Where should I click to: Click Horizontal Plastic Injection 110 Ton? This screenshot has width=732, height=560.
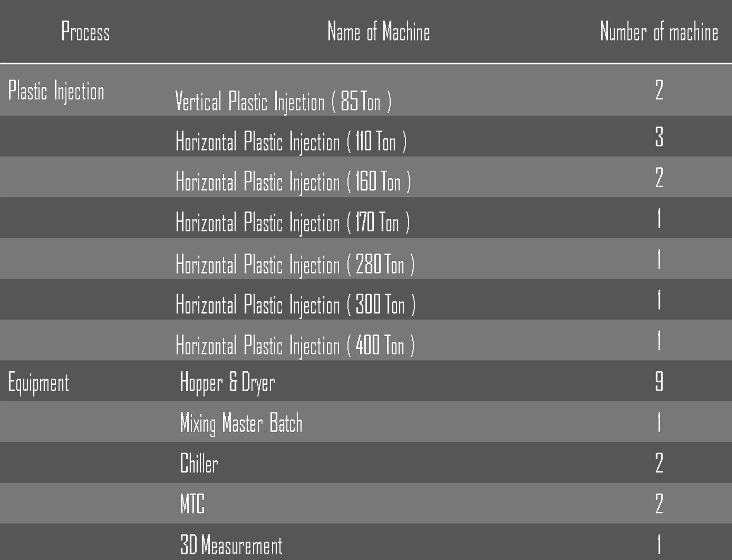[x=291, y=142]
